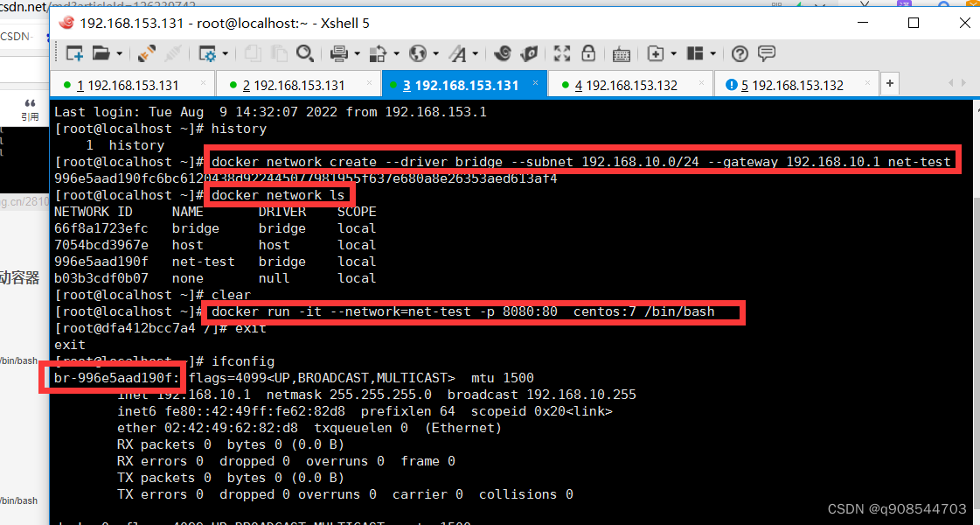
Task: Click 'br-996e5aad190f:' interface name
Action: [x=117, y=378]
